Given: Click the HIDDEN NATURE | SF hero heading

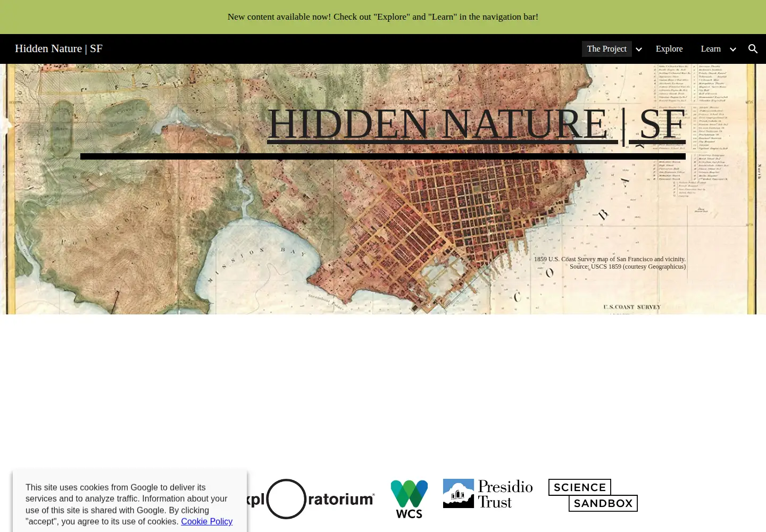Looking at the screenshot, I should [x=476, y=124].
